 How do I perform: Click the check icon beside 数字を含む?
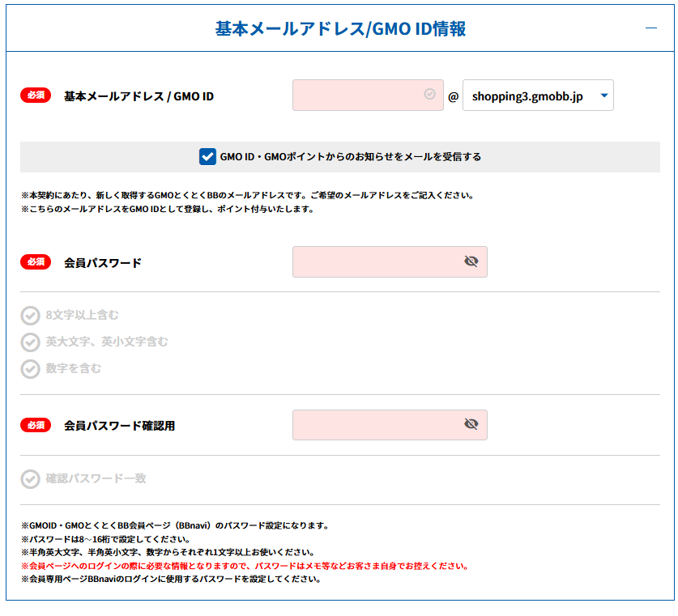[30, 369]
